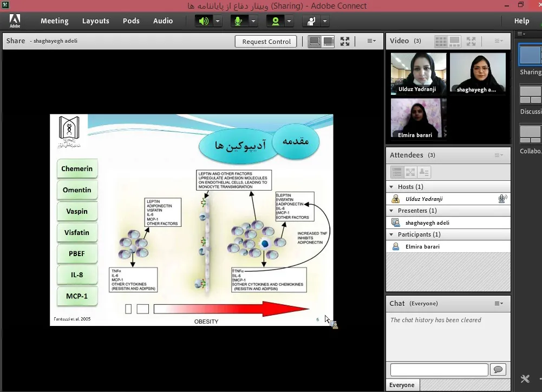Viewport: 542px width, 392px height.
Task: Open the Meeting menu
Action: click(54, 21)
